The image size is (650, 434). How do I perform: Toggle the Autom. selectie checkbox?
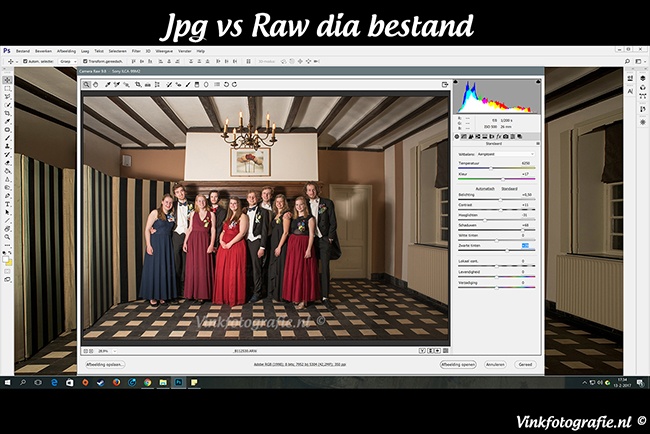(x=25, y=61)
